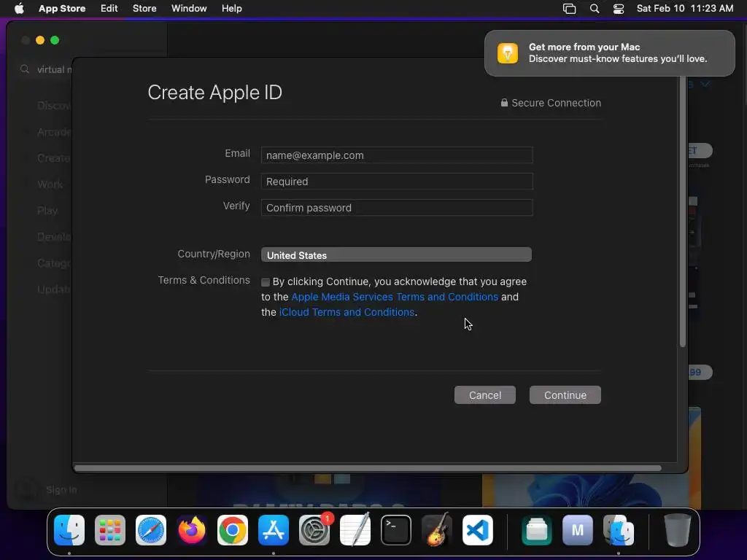Image resolution: width=747 pixels, height=560 pixels.
Task: Click Sign In in App Store sidebar
Action: click(x=61, y=489)
